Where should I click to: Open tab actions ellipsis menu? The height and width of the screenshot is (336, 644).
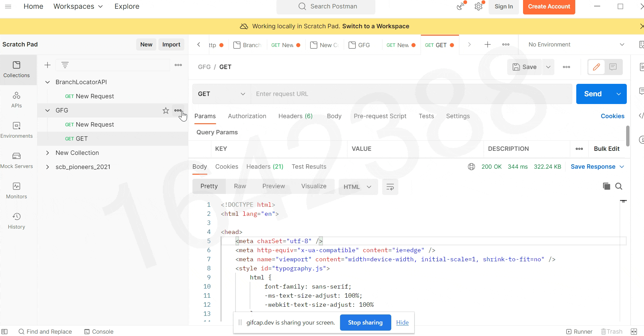click(505, 44)
